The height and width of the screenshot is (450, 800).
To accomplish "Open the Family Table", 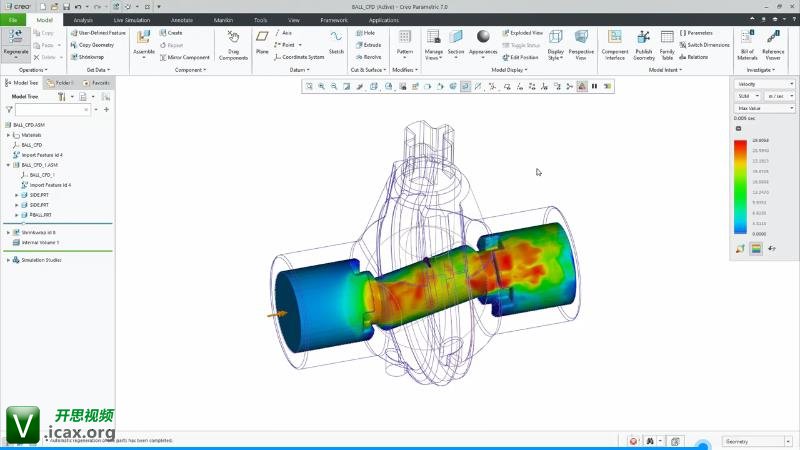I will coord(667,45).
